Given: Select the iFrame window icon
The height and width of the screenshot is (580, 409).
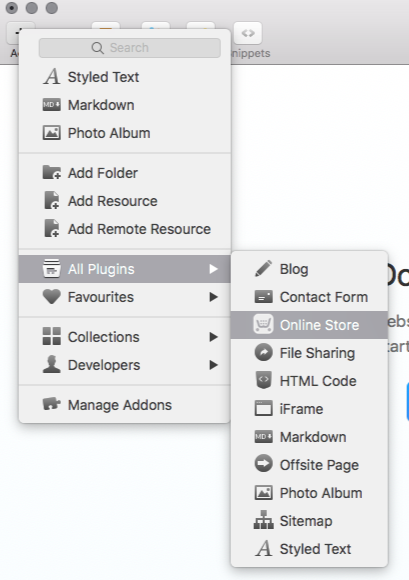Looking at the screenshot, I should pos(263,408).
